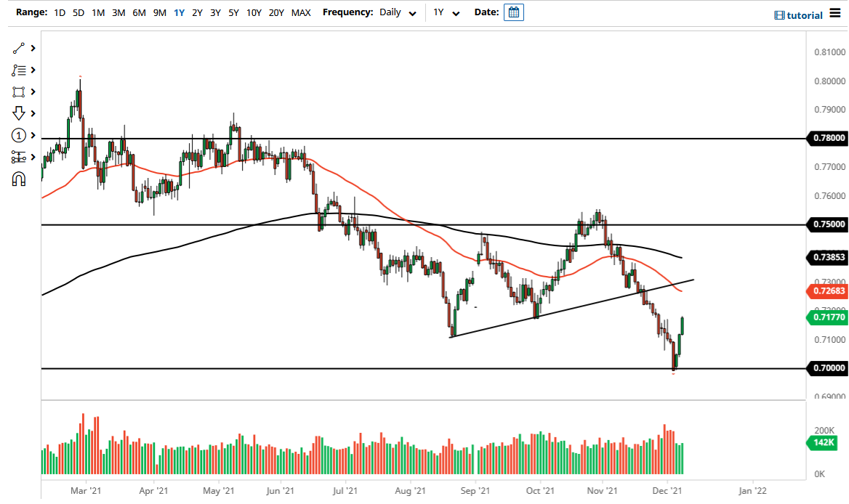The width and height of the screenshot is (849, 504).
Task: Toggle the magnet snap mode
Action: click(20, 179)
